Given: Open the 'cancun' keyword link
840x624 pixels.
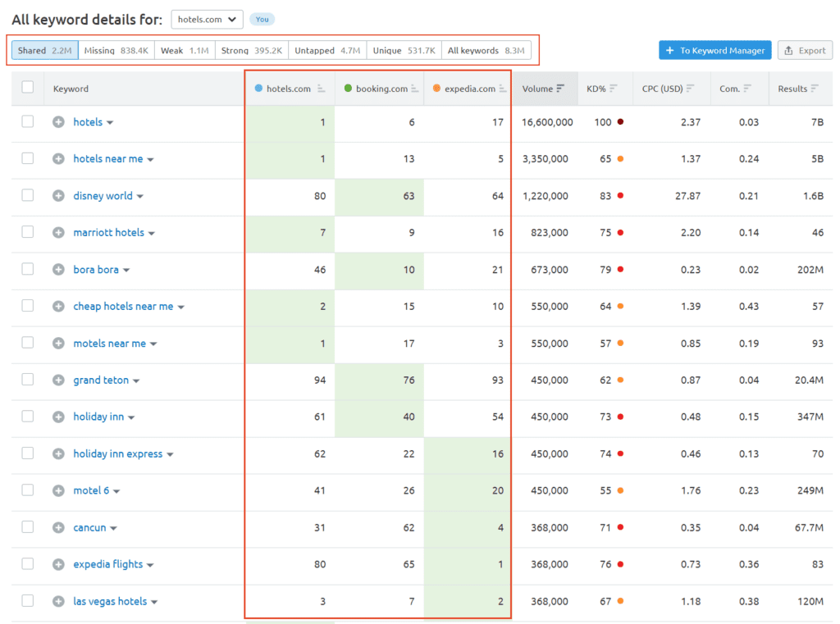Looking at the screenshot, I should point(89,527).
